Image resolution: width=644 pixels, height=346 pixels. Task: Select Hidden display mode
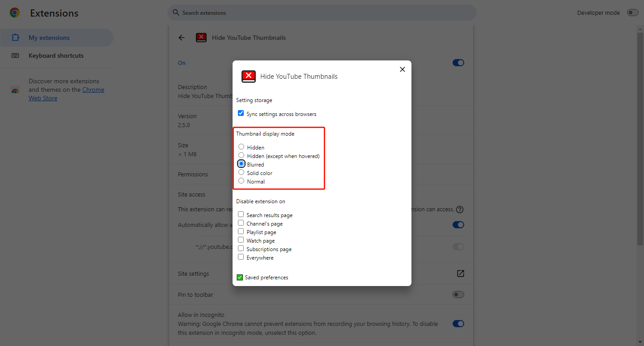coord(241,147)
